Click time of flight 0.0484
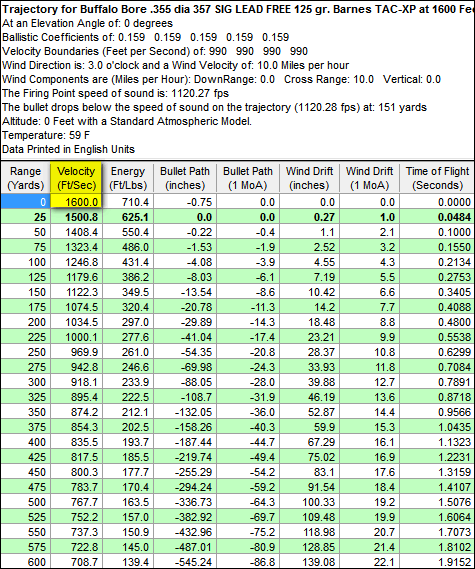 (437, 217)
